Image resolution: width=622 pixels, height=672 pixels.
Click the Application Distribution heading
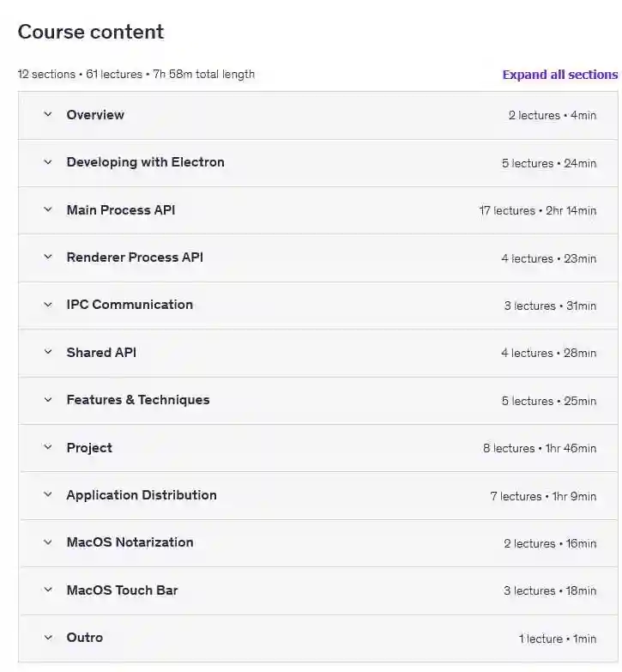pyautogui.click(x=142, y=494)
